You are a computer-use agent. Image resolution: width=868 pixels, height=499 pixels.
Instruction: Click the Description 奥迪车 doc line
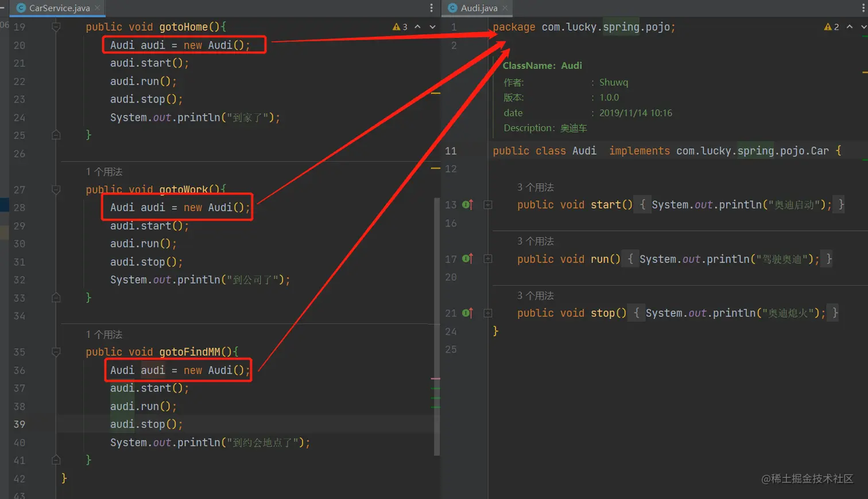(x=545, y=128)
